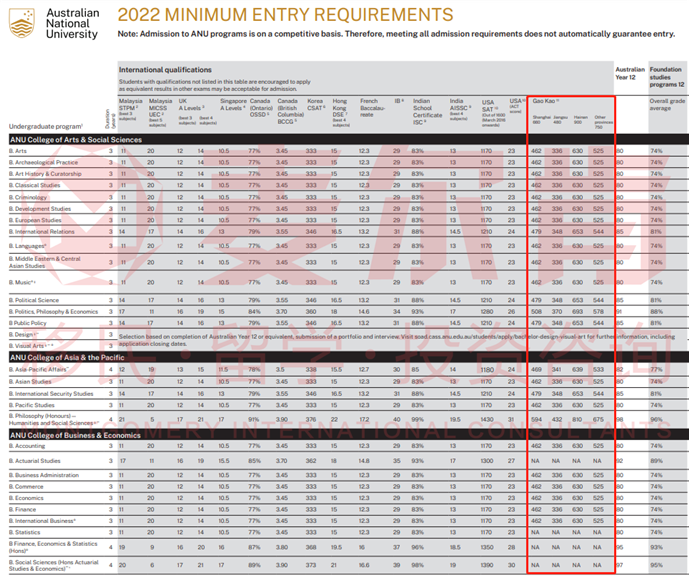Select the 'B. Pacific Studies' program name
This screenshot has width=689, height=577.
32,405
